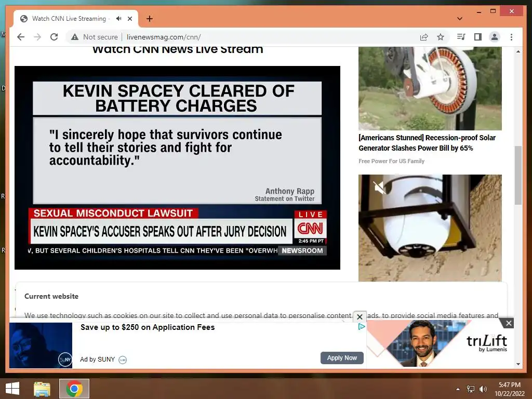The height and width of the screenshot is (399, 532).
Task: Open the Chrome three-dot menu
Action: point(511,37)
